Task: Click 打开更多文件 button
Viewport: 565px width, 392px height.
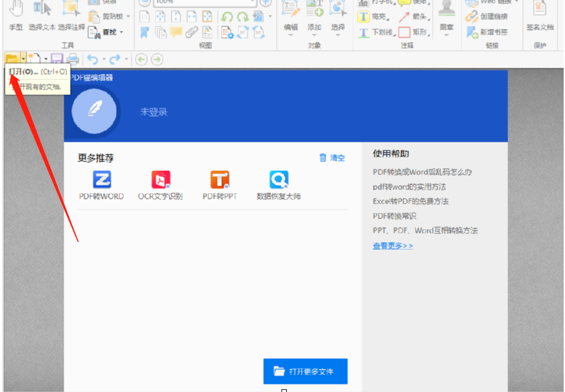Action: (305, 371)
